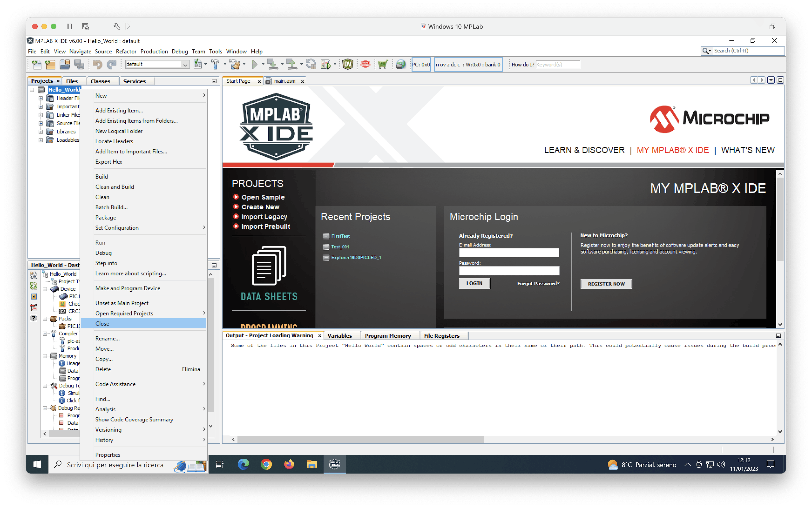Screen dimensions: 812x508
Task: Collapse the Hello_World project tree node
Action: point(32,90)
